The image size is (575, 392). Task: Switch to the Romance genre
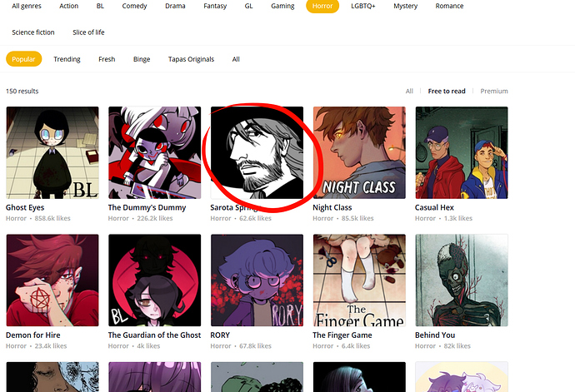pos(449,6)
